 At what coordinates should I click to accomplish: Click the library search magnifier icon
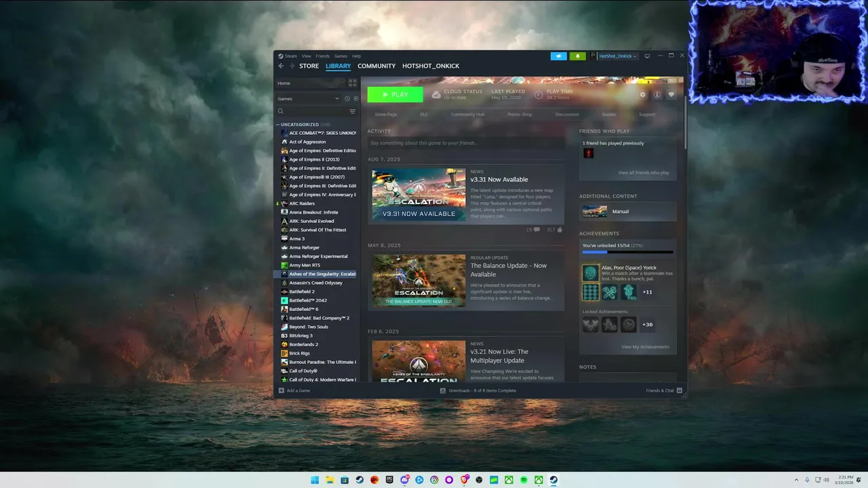tap(281, 111)
